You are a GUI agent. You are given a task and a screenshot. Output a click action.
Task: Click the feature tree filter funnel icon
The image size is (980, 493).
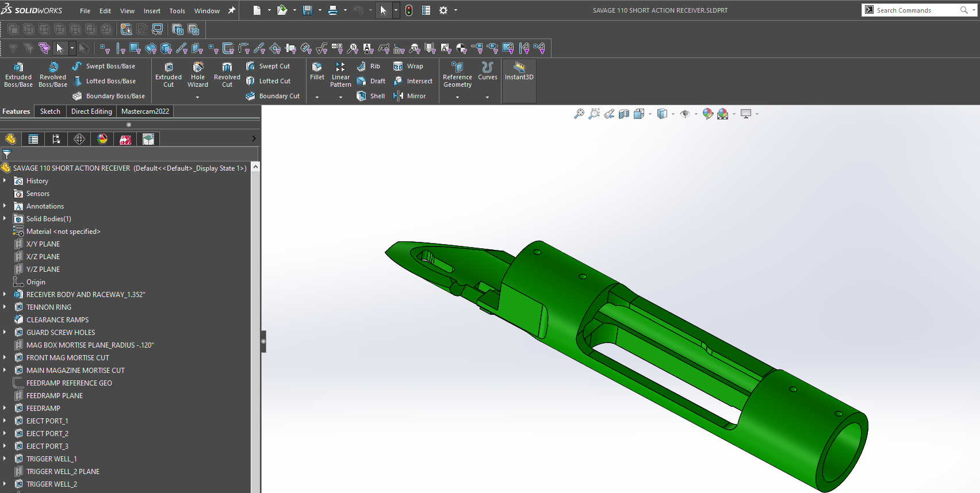click(7, 154)
